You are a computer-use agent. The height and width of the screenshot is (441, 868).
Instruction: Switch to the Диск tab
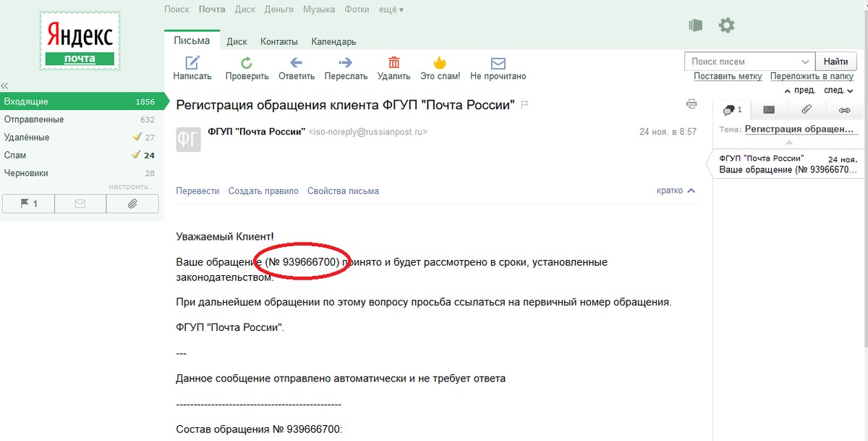(x=237, y=42)
